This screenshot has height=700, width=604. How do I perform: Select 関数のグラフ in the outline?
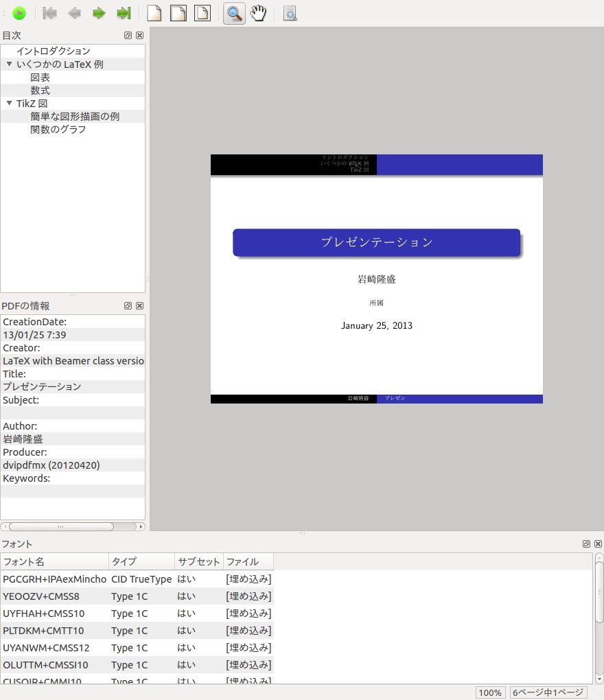pyautogui.click(x=58, y=130)
